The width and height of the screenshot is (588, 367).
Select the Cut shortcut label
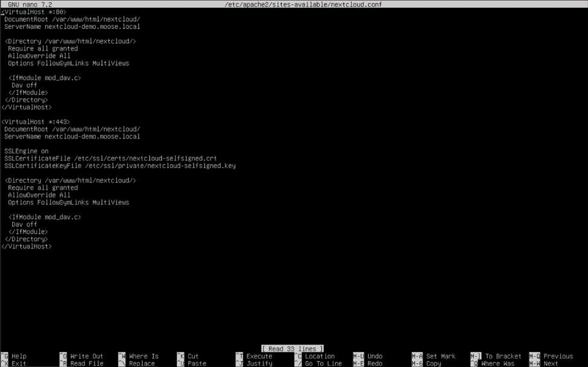point(193,356)
